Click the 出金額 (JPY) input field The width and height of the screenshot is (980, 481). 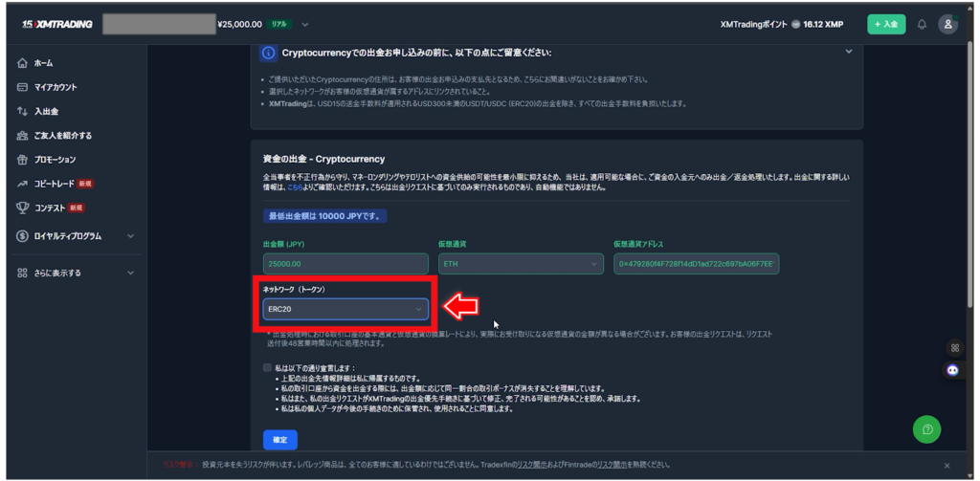pos(345,264)
